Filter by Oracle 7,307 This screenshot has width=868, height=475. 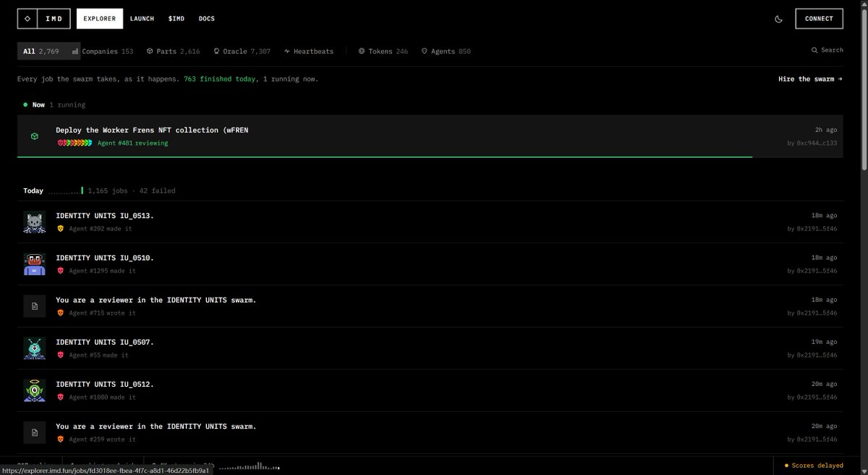pyautogui.click(x=242, y=51)
